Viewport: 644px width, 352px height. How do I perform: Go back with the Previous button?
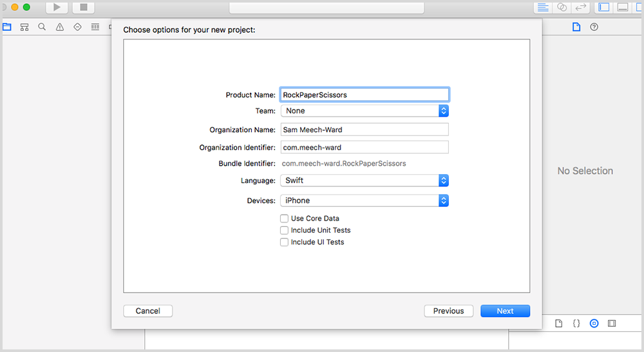point(448,311)
